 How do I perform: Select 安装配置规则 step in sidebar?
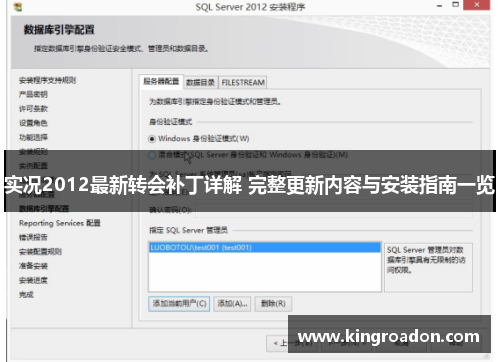point(40,252)
